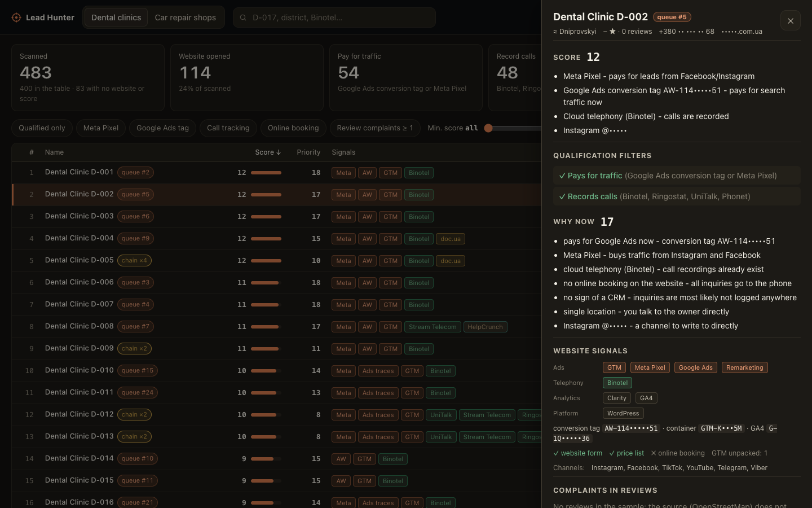Screen dimensions: 812x508
Task: Switch to the Car repair shops tab
Action: [x=186, y=17]
